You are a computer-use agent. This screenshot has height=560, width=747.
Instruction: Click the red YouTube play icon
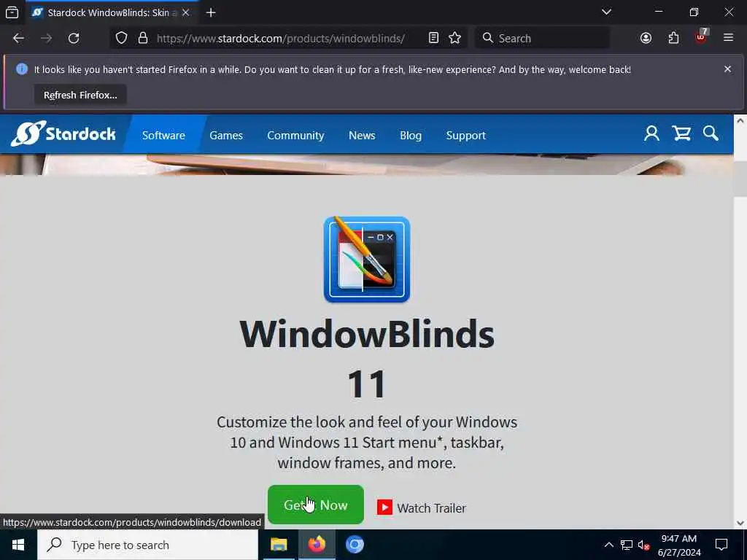[384, 507]
